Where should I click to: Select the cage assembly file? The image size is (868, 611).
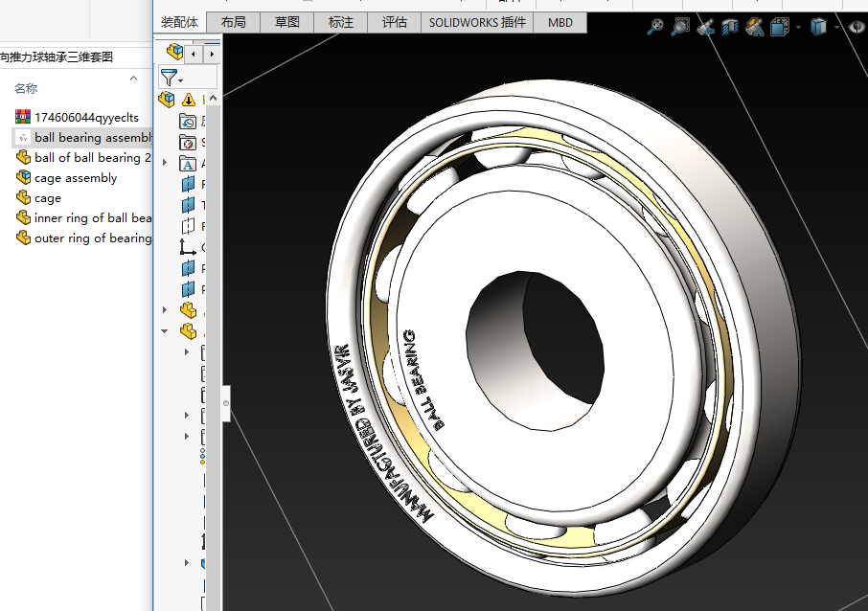pyautogui.click(x=75, y=178)
